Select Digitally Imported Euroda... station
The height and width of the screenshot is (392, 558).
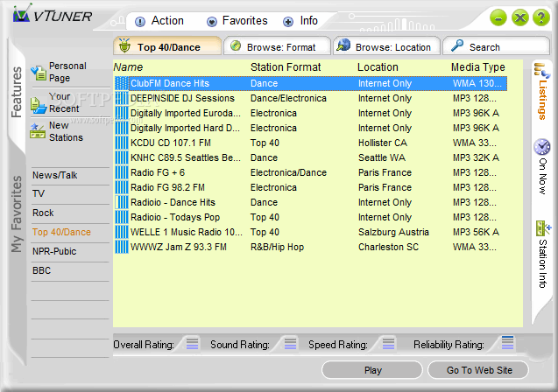(x=311, y=113)
